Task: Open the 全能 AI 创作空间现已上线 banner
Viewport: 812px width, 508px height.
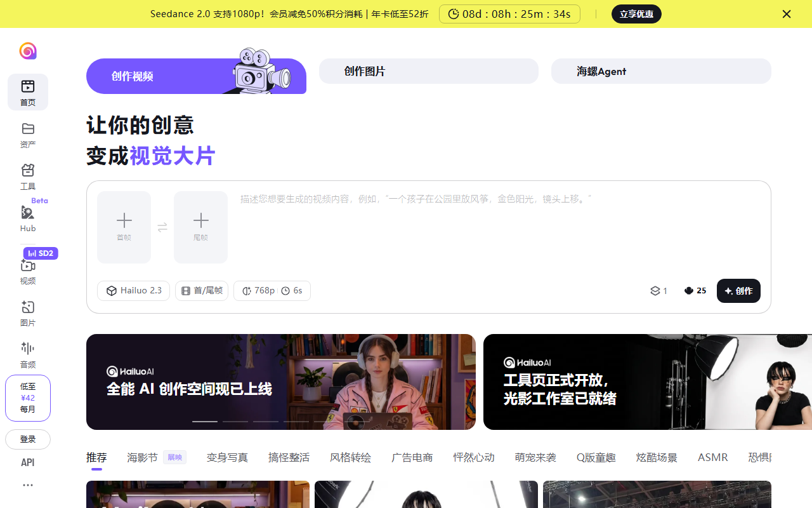Action: click(281, 382)
